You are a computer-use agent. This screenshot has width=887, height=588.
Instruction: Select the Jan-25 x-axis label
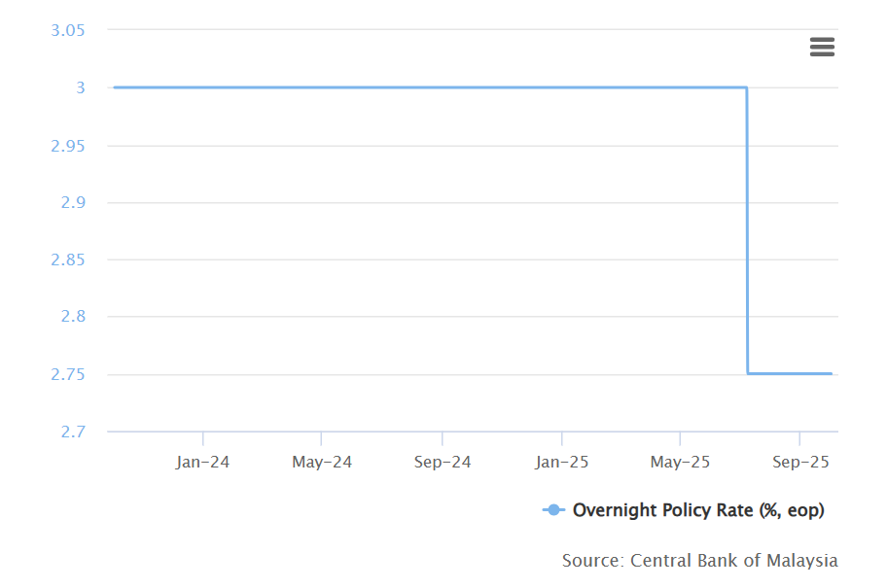pyautogui.click(x=561, y=463)
